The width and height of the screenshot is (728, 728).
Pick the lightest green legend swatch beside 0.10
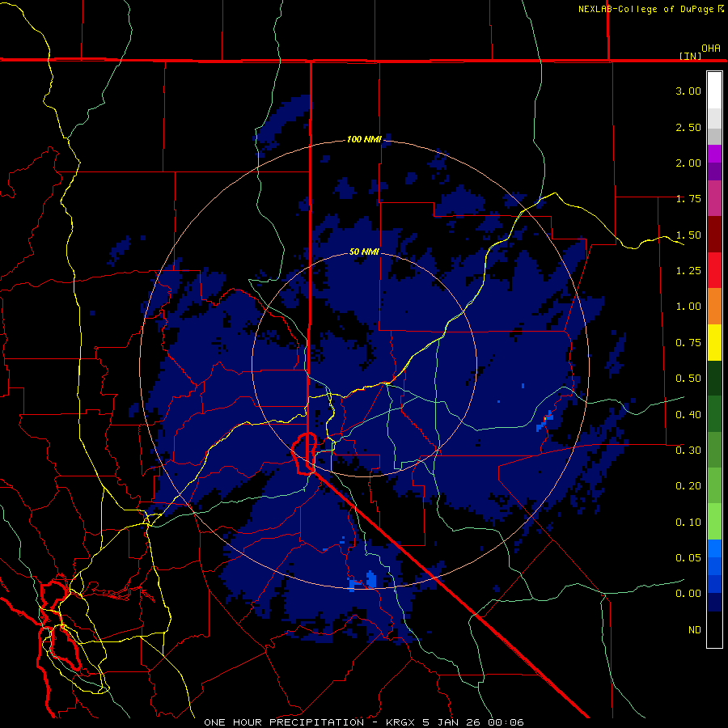(714, 522)
